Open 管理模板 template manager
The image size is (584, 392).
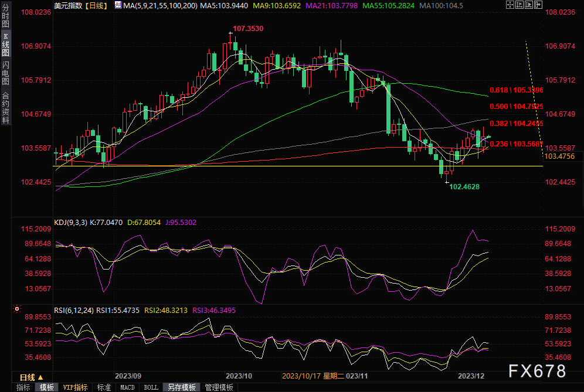[219, 387]
